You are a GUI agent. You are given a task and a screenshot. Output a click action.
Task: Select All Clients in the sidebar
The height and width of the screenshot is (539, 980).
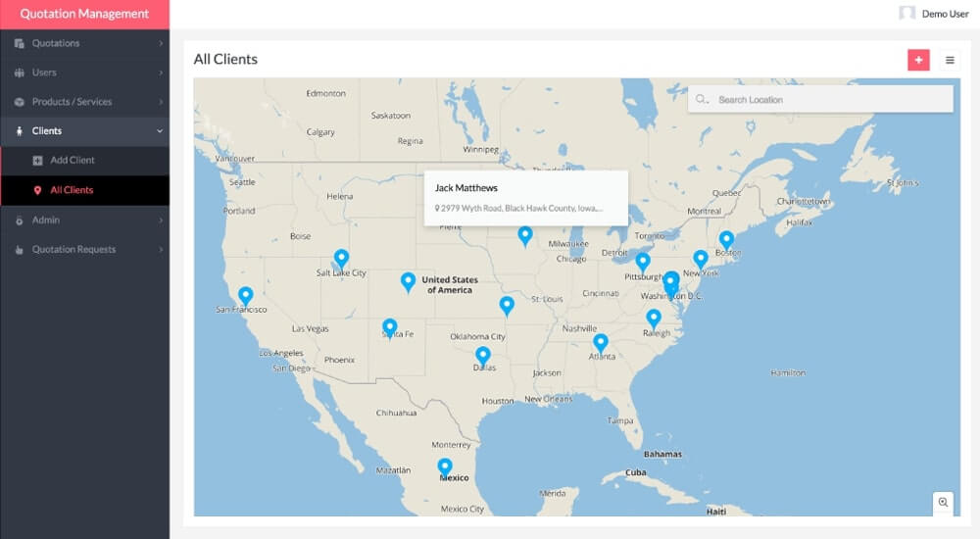(72, 190)
